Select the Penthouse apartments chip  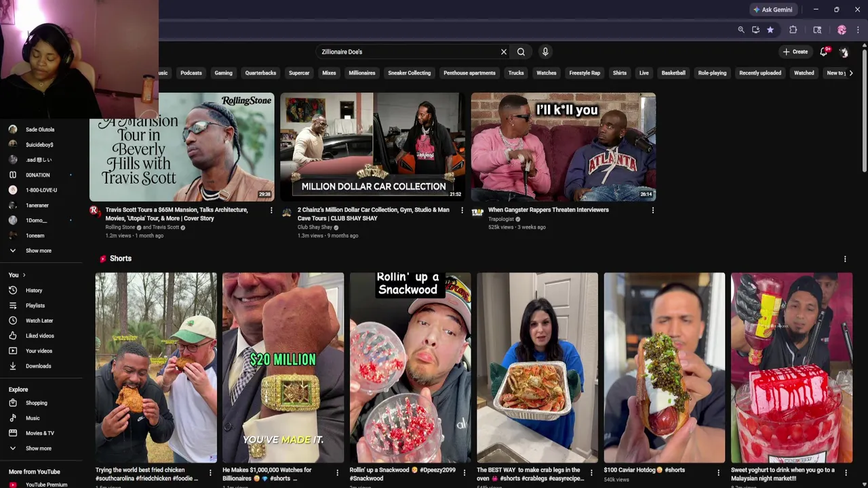pyautogui.click(x=469, y=73)
